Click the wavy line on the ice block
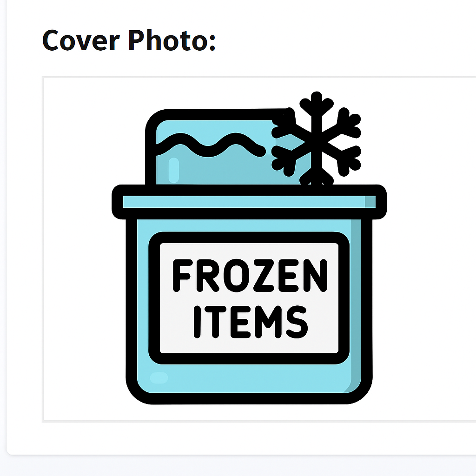 (x=211, y=145)
